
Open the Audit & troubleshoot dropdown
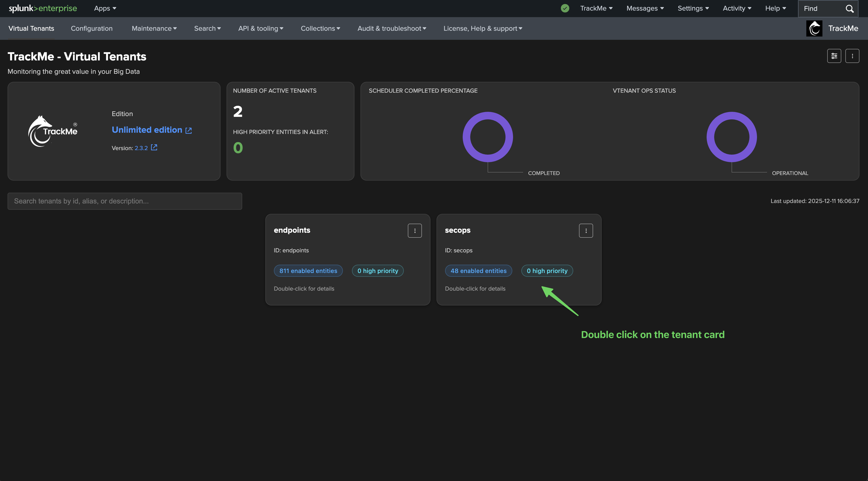pyautogui.click(x=391, y=29)
